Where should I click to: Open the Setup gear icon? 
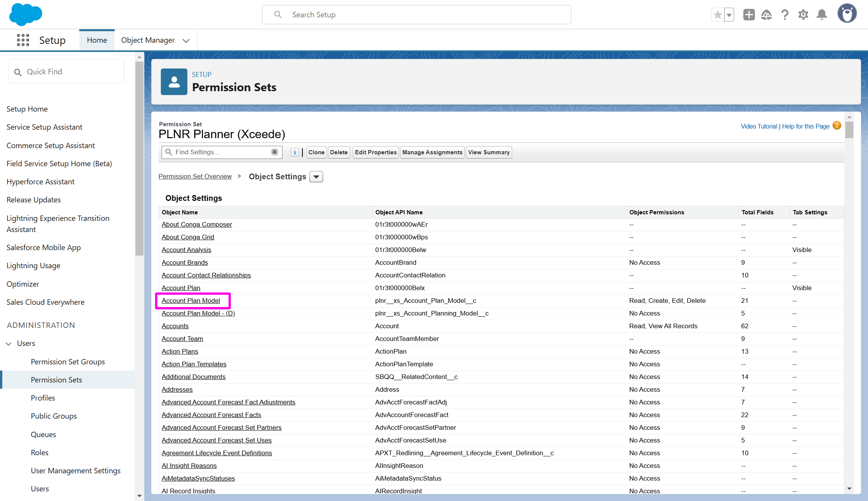click(803, 15)
